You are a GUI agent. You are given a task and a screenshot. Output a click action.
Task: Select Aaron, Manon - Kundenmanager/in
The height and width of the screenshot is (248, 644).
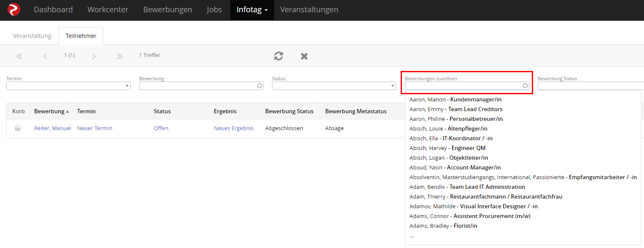tap(455, 100)
